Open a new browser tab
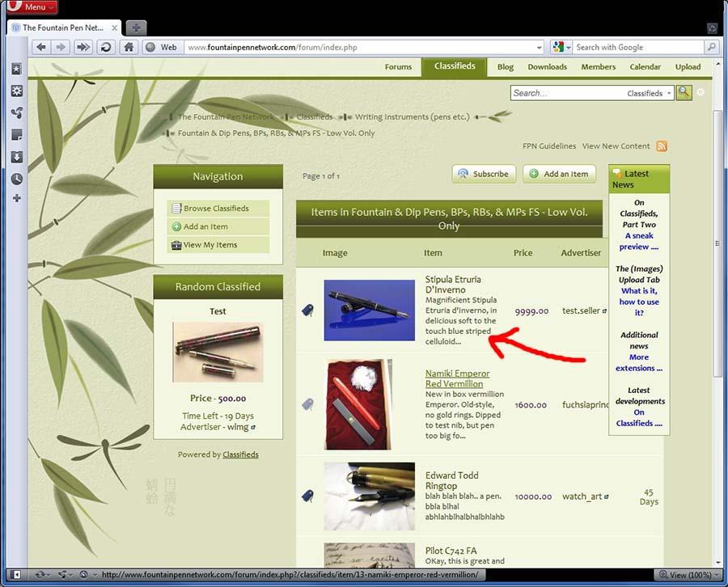 136,27
